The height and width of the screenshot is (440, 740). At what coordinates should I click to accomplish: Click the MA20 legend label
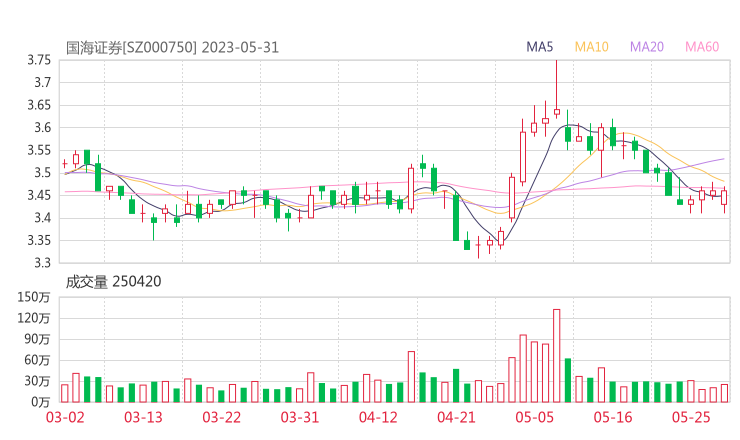(x=647, y=47)
